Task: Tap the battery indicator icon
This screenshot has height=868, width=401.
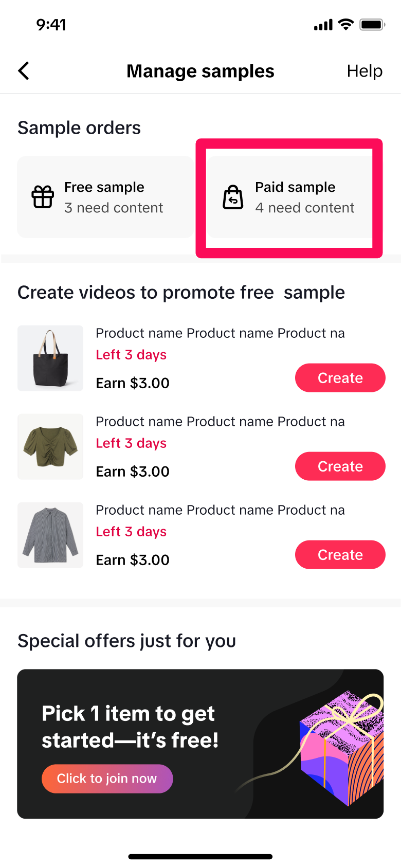Action: click(372, 24)
